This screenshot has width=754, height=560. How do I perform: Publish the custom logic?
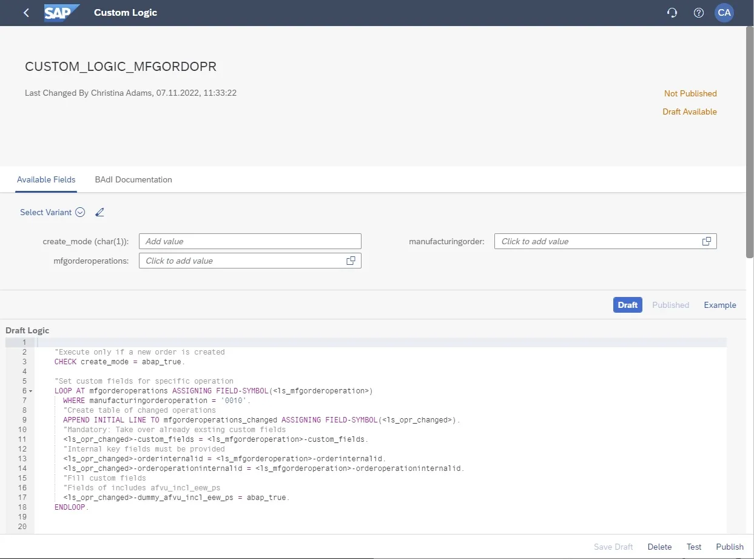pos(729,546)
